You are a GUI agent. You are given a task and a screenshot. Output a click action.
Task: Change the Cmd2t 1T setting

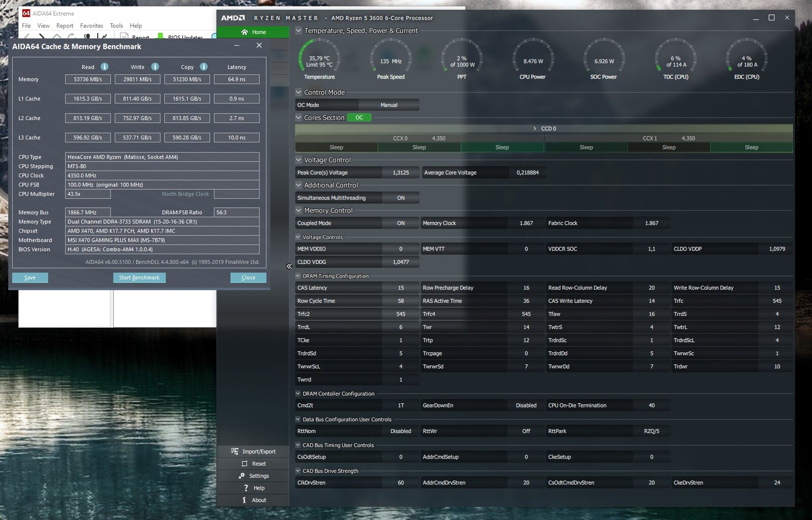(x=401, y=405)
